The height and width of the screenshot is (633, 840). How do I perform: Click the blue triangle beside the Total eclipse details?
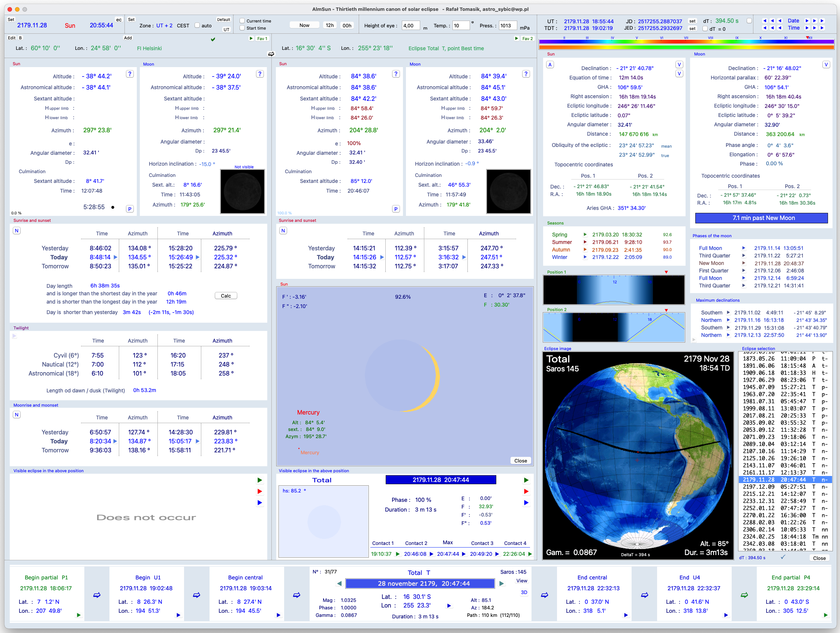[526, 503]
